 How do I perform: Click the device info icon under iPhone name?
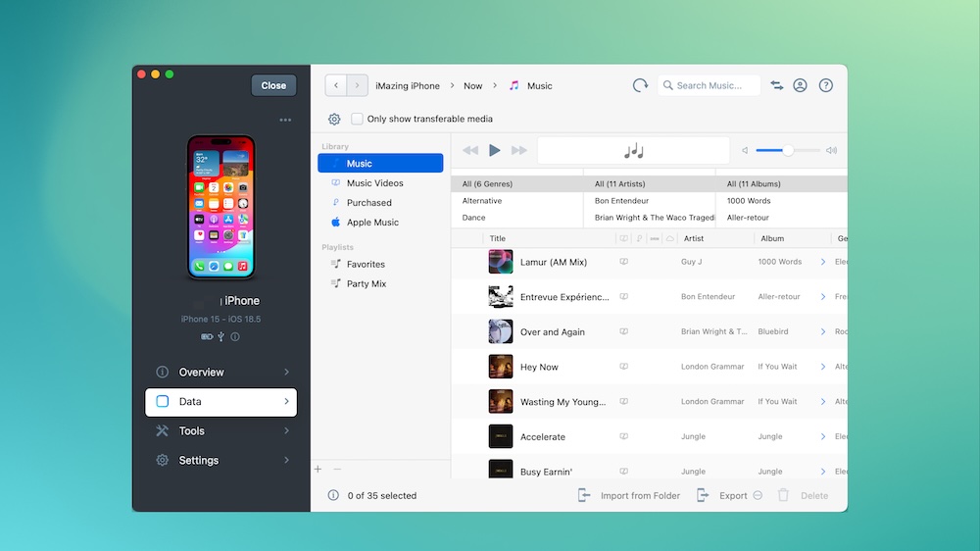[x=235, y=336]
